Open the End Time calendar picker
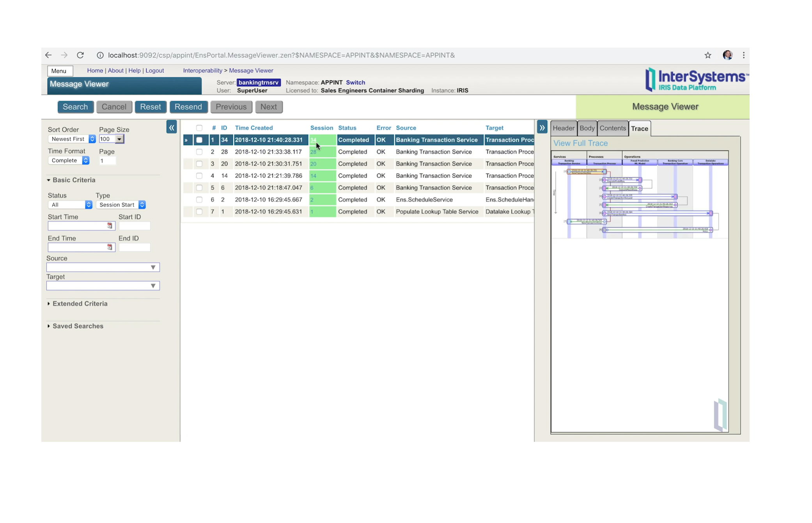 pos(110,247)
